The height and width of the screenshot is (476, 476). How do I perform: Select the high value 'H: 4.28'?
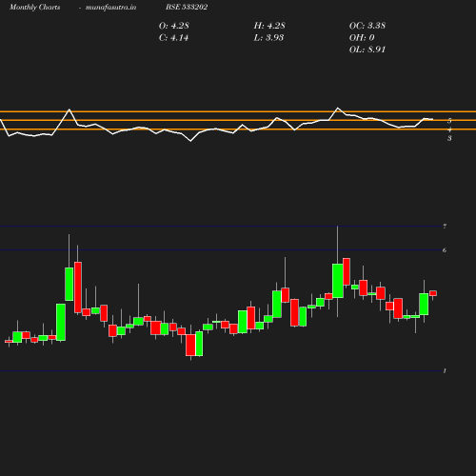(x=269, y=26)
